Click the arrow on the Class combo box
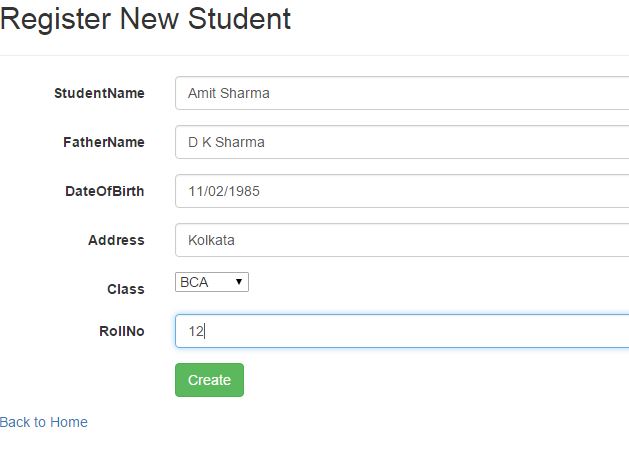Screen dimensions: 629x457 tap(239, 282)
